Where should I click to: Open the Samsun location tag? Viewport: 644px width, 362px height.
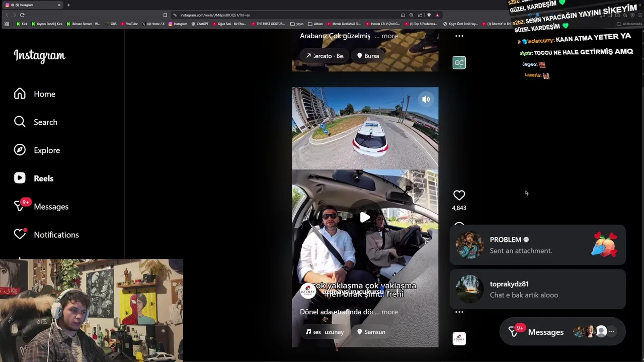click(371, 332)
